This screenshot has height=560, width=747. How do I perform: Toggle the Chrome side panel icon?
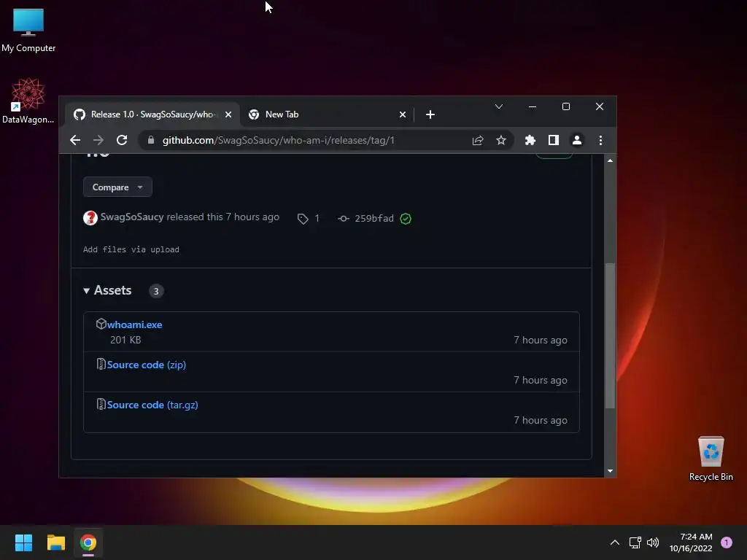tap(554, 140)
